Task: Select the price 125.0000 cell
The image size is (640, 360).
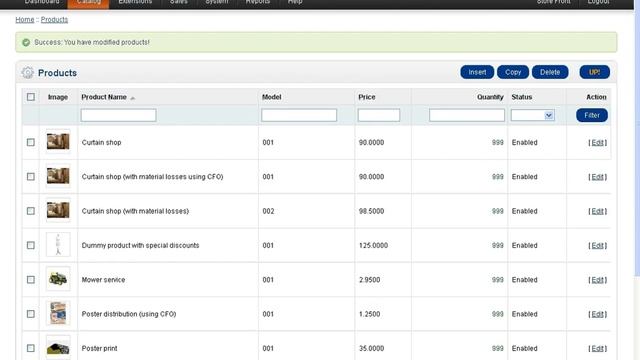Action: click(x=373, y=245)
